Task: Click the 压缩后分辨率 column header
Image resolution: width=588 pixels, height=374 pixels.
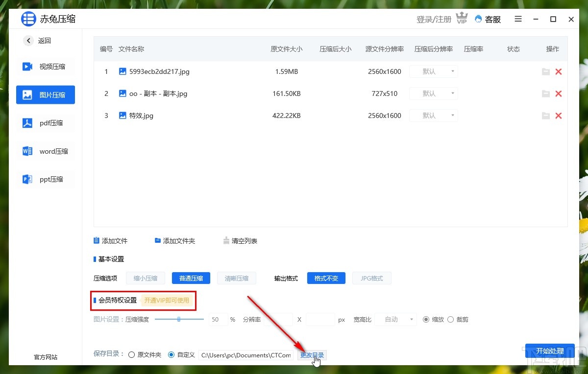Action: (x=434, y=49)
